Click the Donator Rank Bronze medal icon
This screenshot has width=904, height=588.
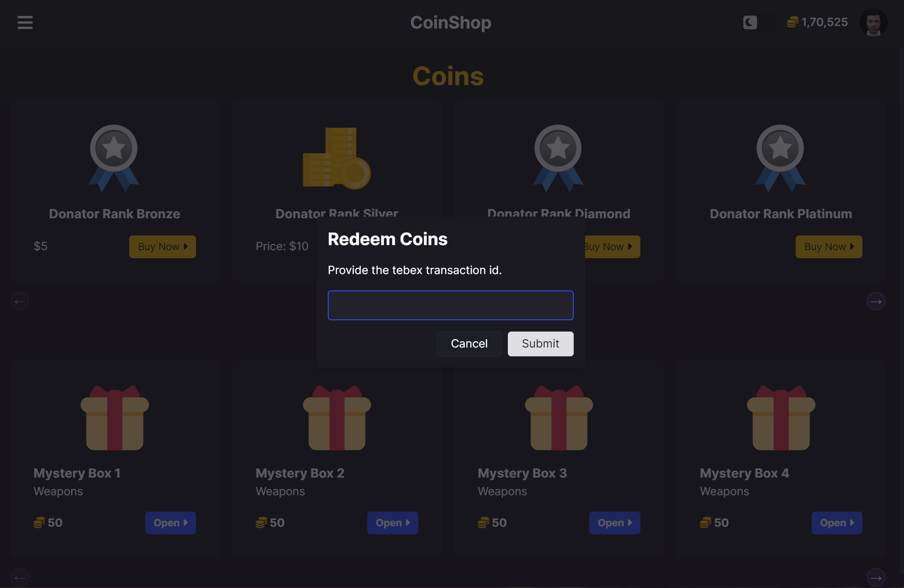click(114, 158)
